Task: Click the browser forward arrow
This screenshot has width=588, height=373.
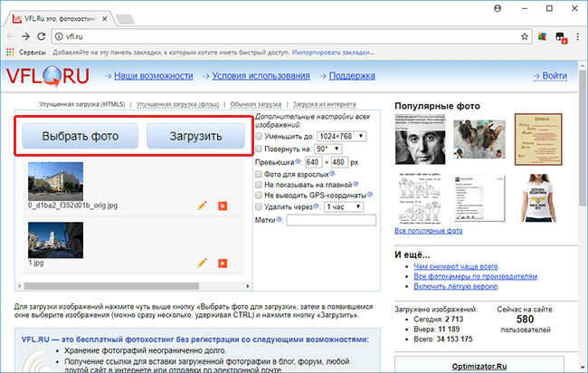Action: 25,36
